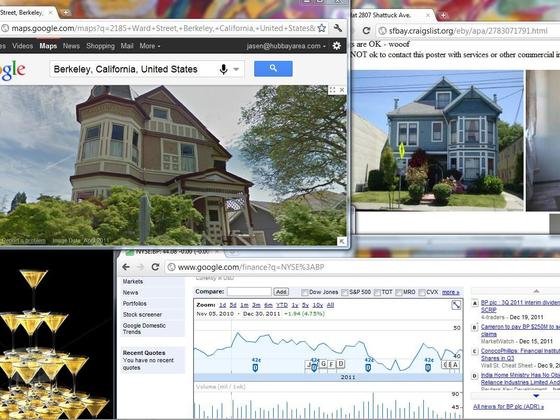The image size is (560, 420).
Task: Reload the Google Finance page
Action: pos(155,267)
